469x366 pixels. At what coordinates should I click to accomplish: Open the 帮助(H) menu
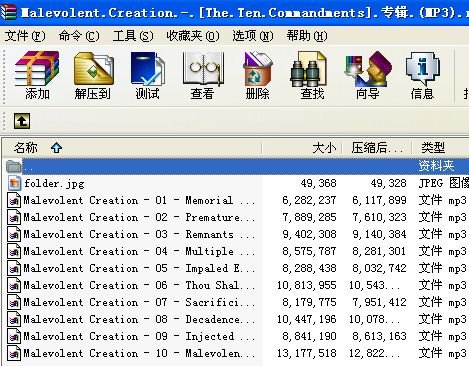pos(307,36)
